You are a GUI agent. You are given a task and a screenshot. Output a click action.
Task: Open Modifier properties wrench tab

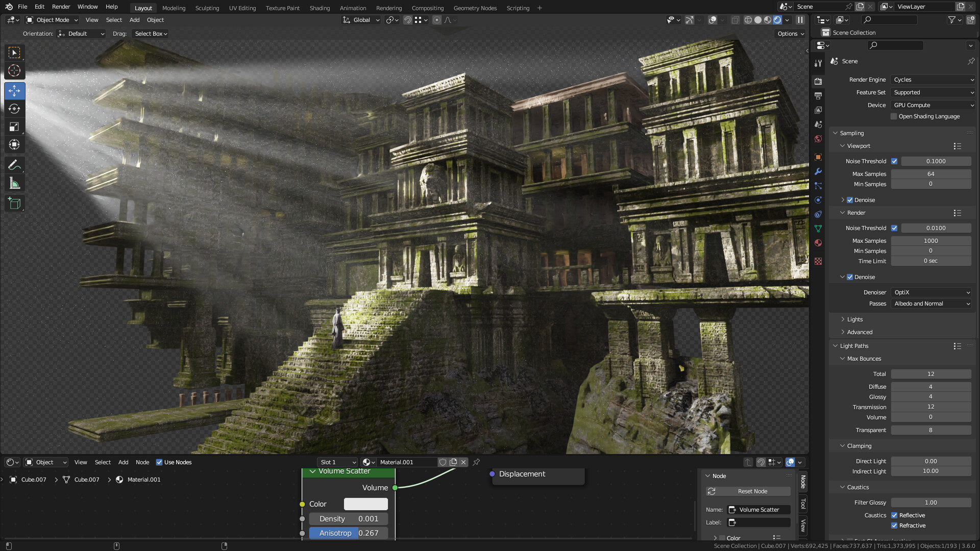(818, 171)
